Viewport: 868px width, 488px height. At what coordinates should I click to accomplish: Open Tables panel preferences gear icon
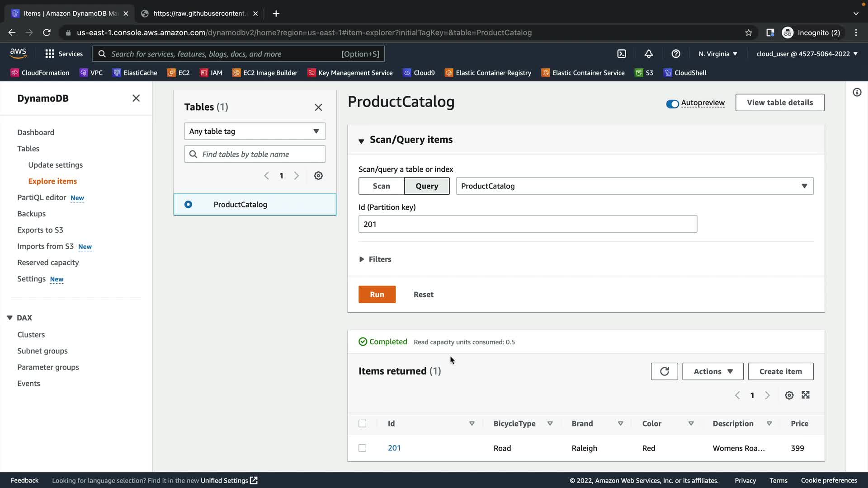pyautogui.click(x=318, y=176)
